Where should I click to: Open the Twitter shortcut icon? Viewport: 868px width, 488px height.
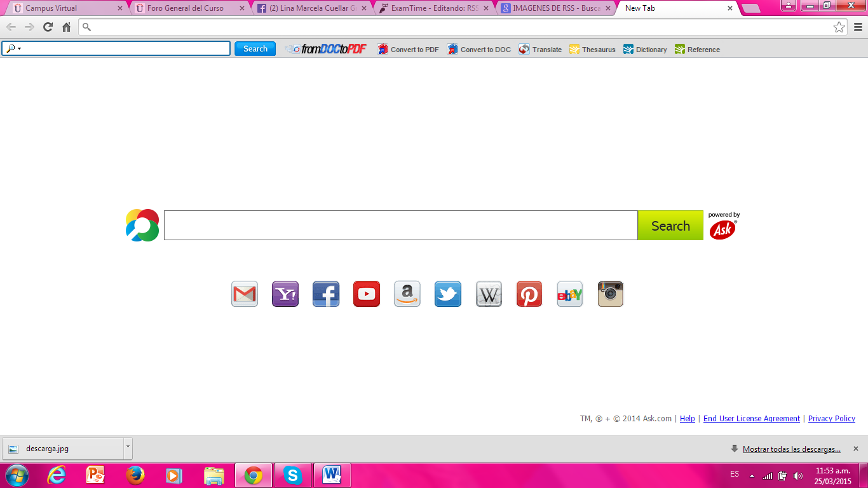(x=448, y=294)
